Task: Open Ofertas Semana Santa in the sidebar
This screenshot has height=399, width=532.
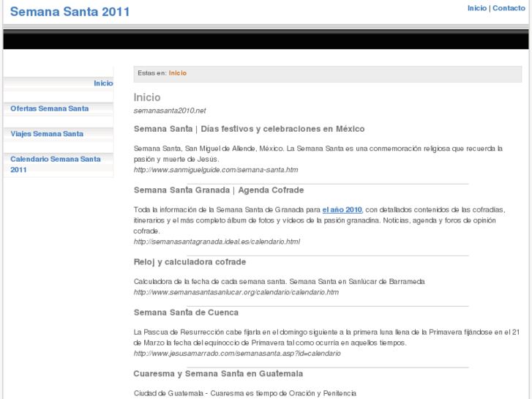Action: pyautogui.click(x=50, y=108)
